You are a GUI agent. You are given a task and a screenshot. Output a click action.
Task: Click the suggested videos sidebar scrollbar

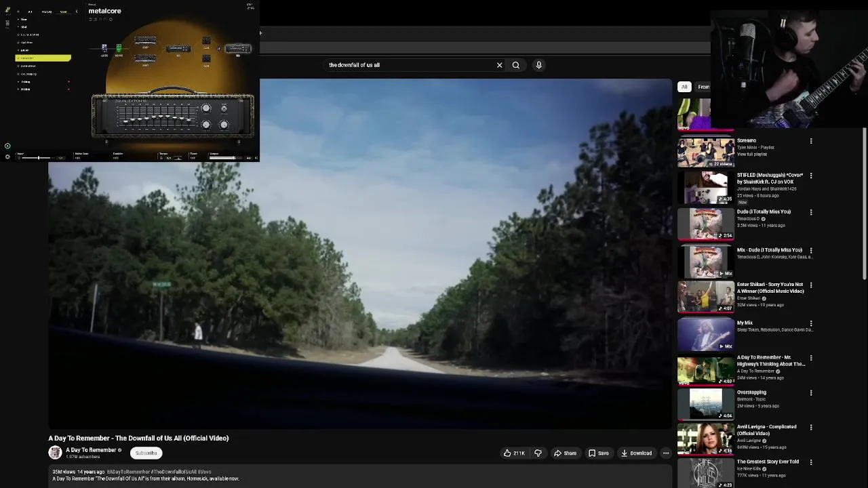865,203
